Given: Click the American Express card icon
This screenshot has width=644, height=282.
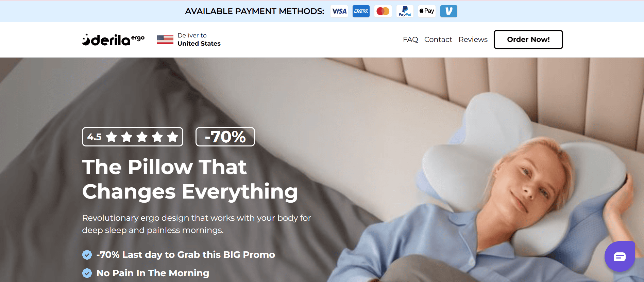Looking at the screenshot, I should (361, 11).
